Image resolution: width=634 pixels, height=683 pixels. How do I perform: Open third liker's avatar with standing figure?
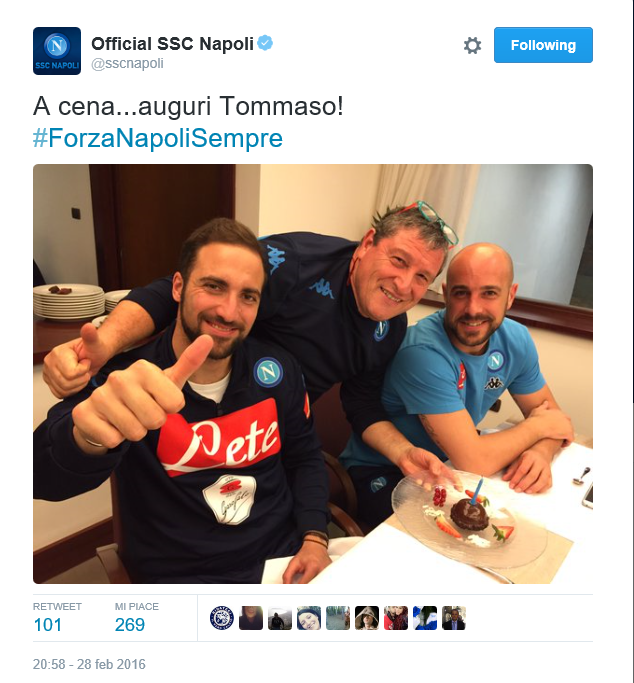tap(280, 618)
